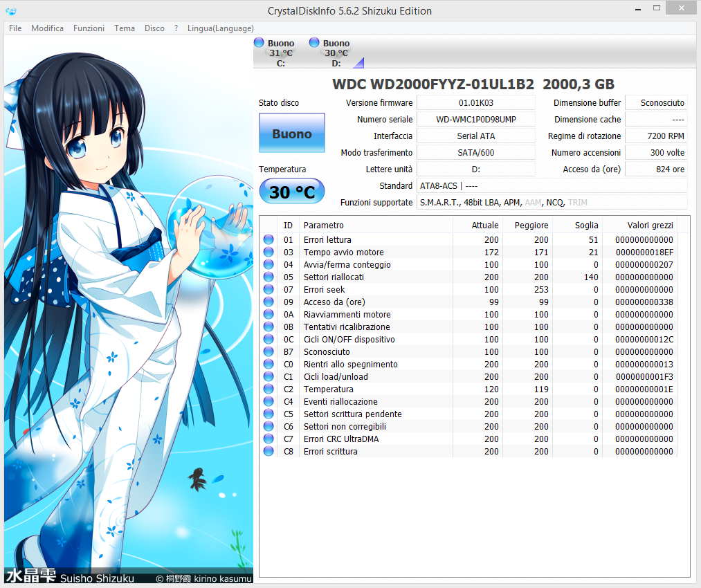Screen dimensions: 701x588
Task: Click the status icon for Errori CRC UltraDMA
Action: [x=268, y=439]
